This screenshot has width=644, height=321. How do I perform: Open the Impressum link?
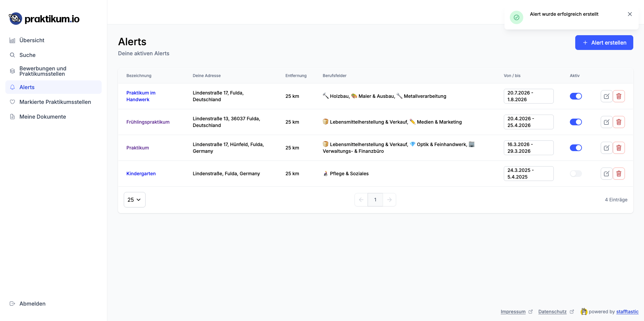click(x=513, y=312)
